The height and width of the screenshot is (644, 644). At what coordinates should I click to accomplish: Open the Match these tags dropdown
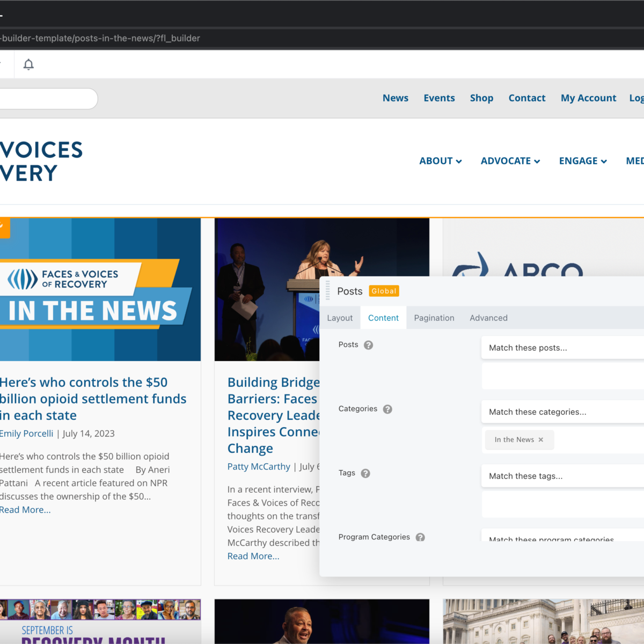(562, 476)
